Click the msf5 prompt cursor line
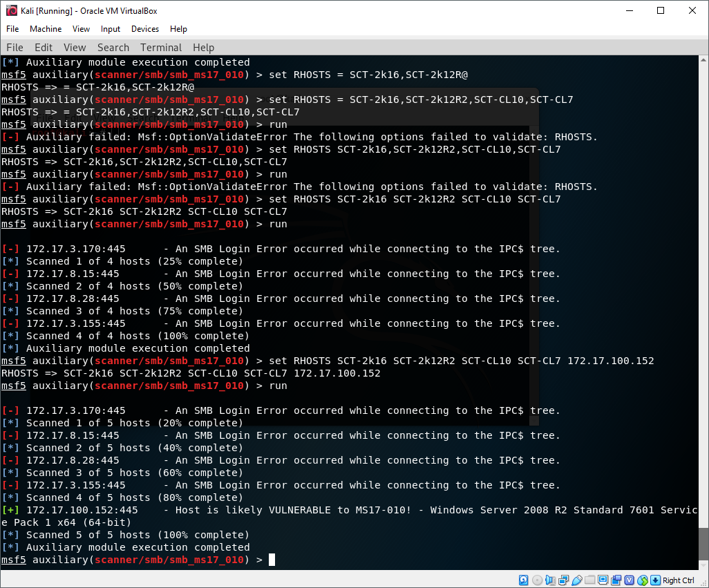This screenshot has height=588, width=709. click(272, 560)
